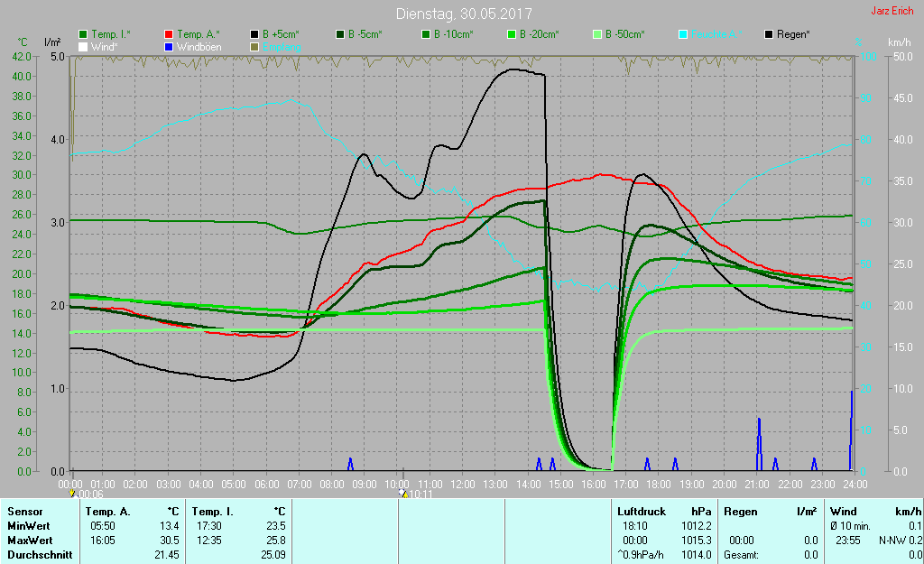Screen dimensions: 924x564
Task: Click the red 'Jarz Erich' label
Action: tap(892, 11)
